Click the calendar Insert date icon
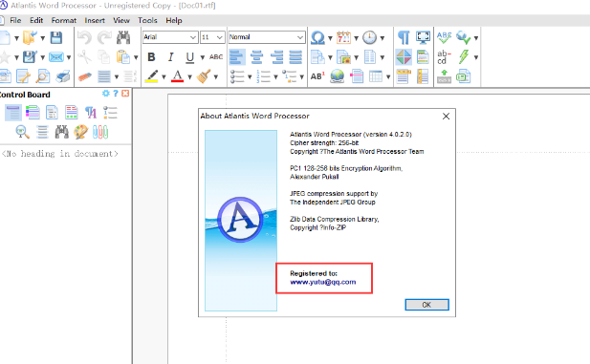Viewport: 590px width, 364px height. [343, 37]
